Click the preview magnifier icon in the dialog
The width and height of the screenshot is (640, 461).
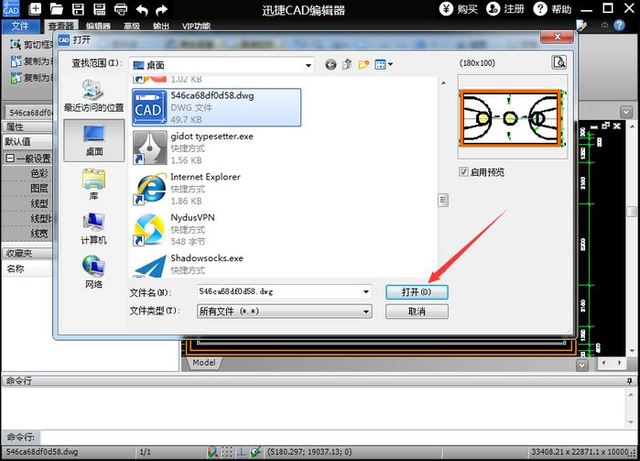coord(559,62)
